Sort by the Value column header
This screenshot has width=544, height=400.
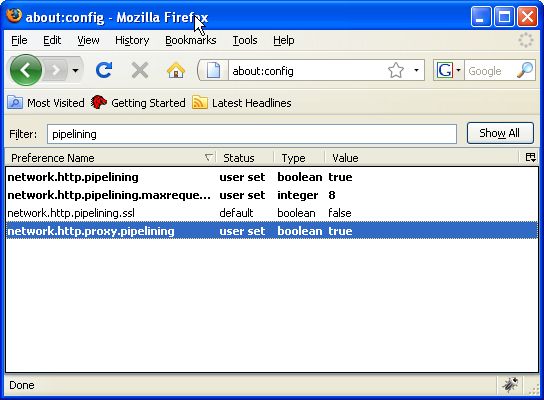[421, 158]
